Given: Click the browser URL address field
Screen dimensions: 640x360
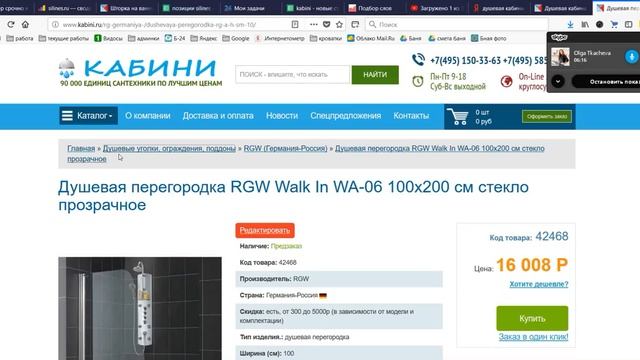Looking at the screenshot, I should click(x=176, y=24).
